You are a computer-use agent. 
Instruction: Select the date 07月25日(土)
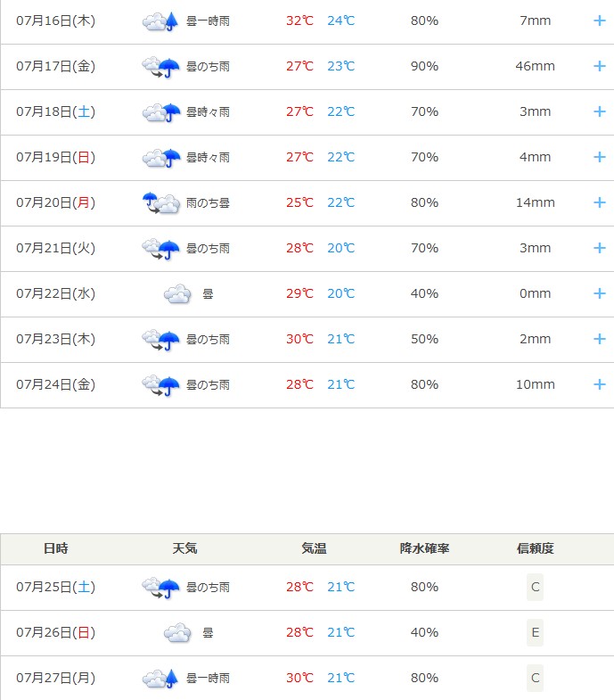click(x=56, y=587)
